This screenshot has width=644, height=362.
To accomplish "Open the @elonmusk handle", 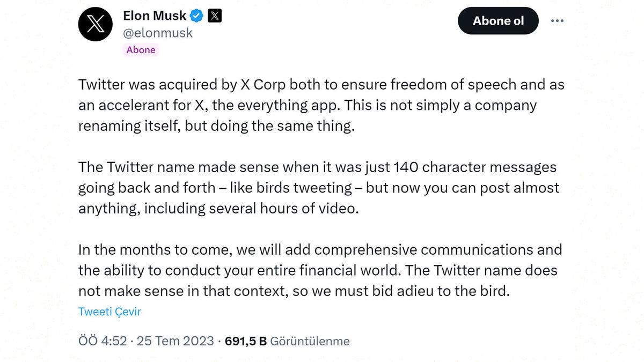I will point(158,33).
